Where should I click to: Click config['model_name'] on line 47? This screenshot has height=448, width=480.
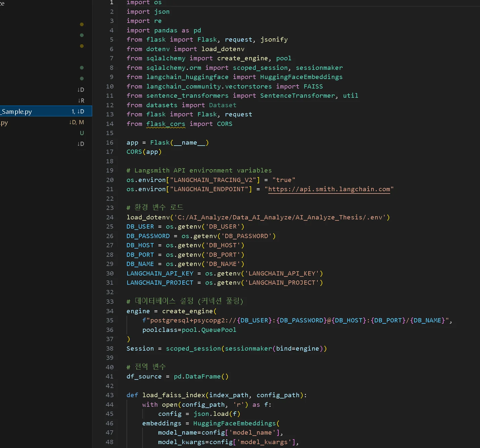click(240, 433)
